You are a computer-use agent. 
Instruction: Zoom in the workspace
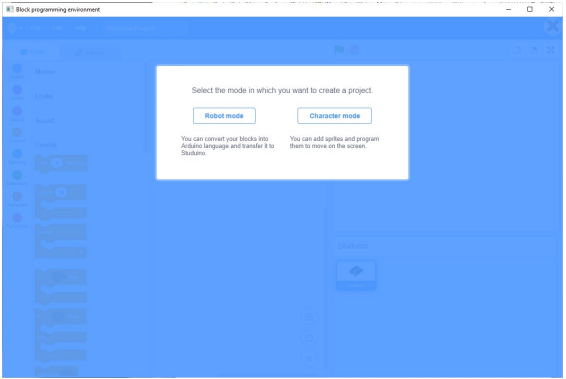309,317
